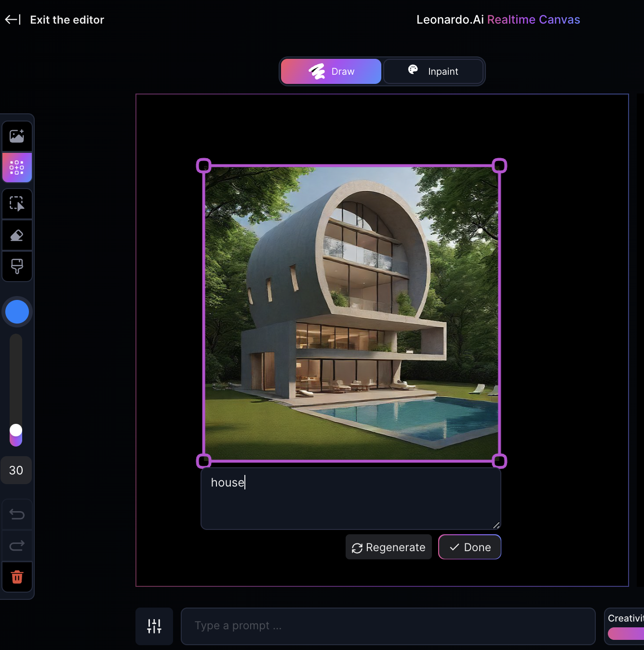Focus the 'Type a prompt' field
This screenshot has height=650, width=644.
388,626
